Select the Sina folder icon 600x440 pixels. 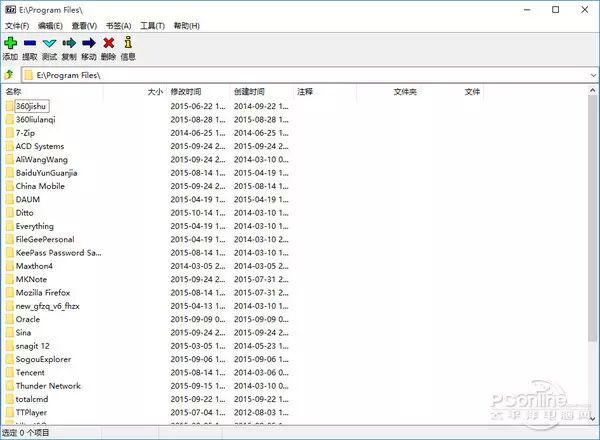(x=10, y=333)
